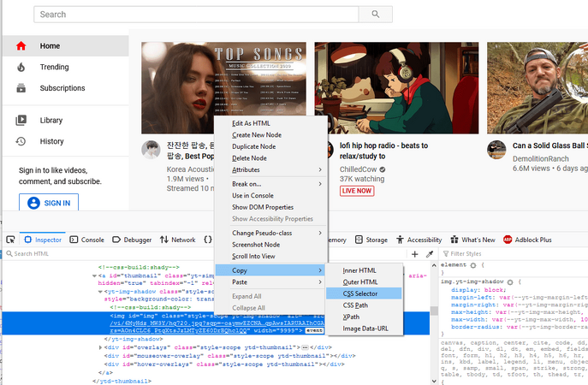588x385 pixels.
Task: Focus the Filter Styles input field
Action: coord(514,254)
